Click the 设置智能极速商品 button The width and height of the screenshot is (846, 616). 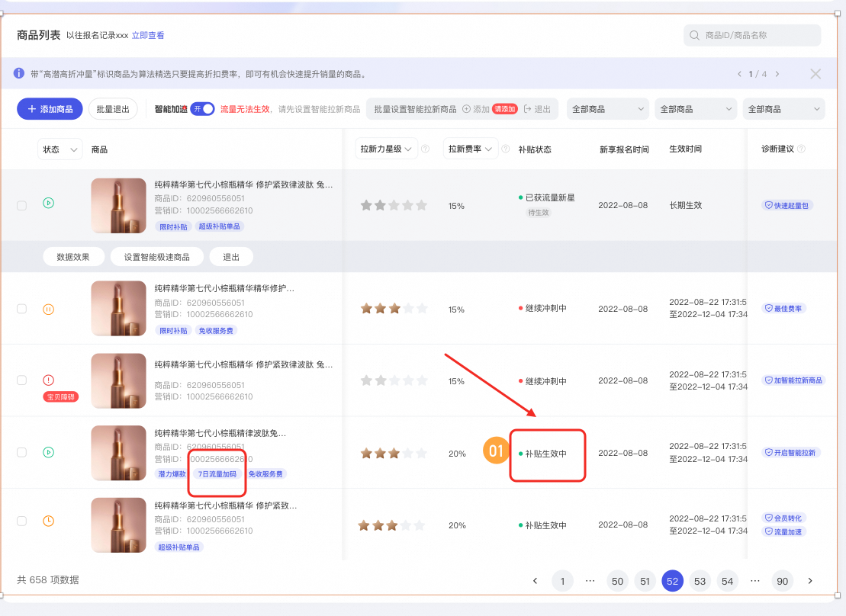point(157,257)
